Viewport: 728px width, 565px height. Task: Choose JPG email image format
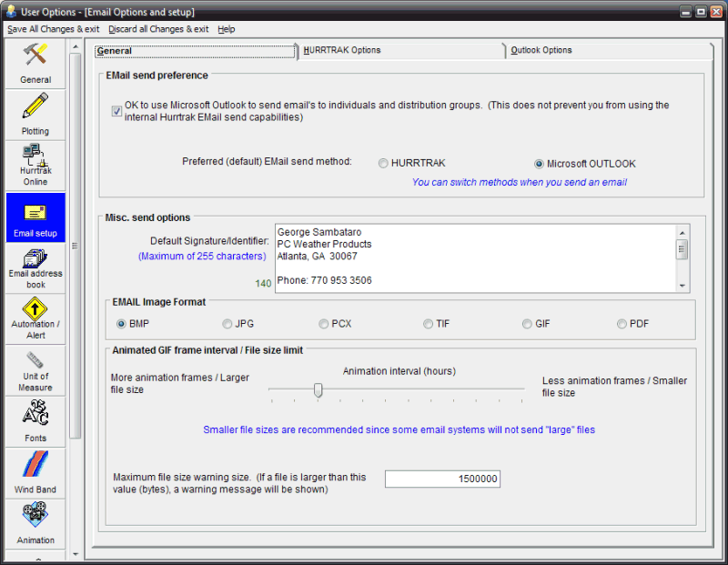coord(227,324)
